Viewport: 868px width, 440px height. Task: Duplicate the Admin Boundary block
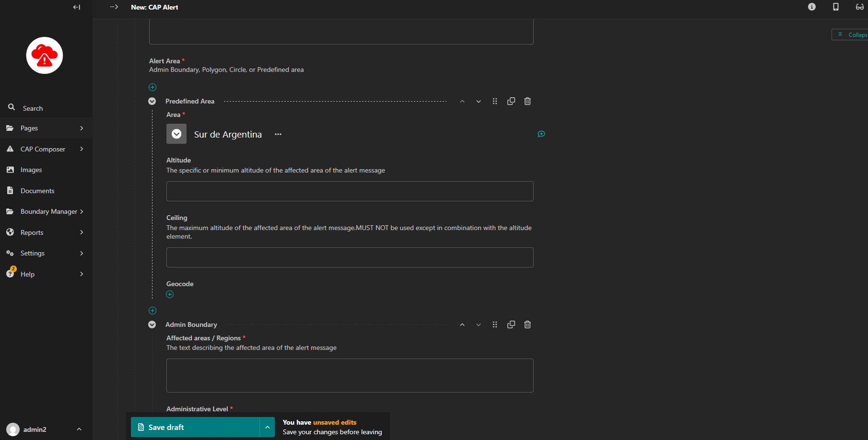click(511, 324)
